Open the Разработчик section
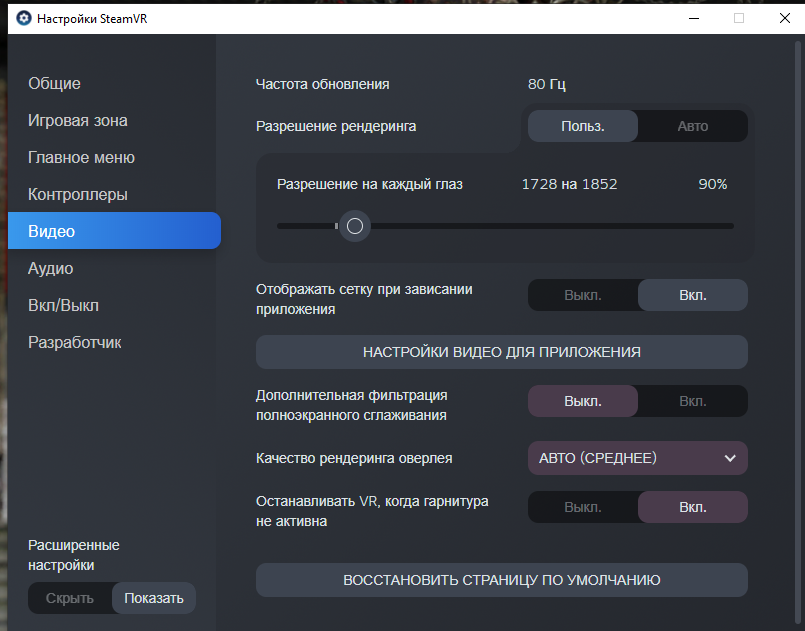The height and width of the screenshot is (631, 805). pyautogui.click(x=74, y=342)
